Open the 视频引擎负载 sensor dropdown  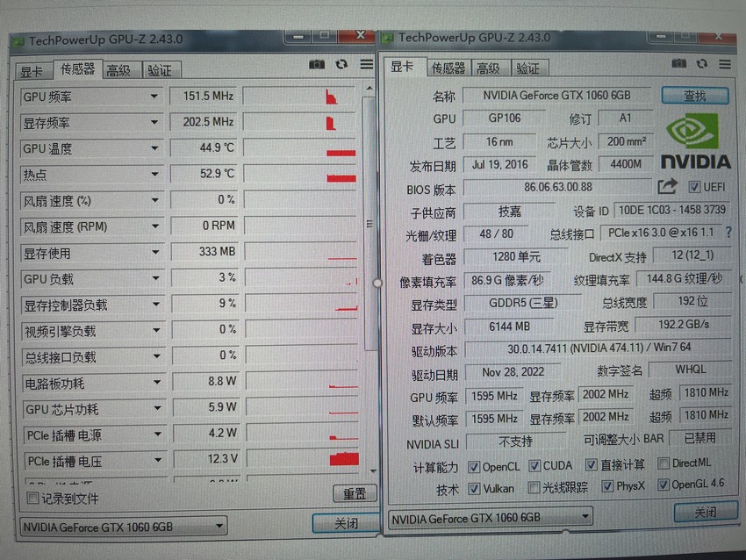(156, 330)
